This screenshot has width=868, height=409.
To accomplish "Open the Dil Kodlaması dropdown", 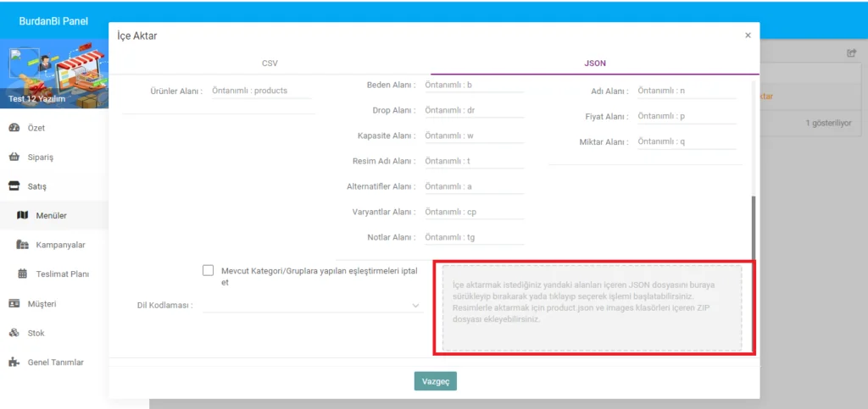I will pos(313,305).
